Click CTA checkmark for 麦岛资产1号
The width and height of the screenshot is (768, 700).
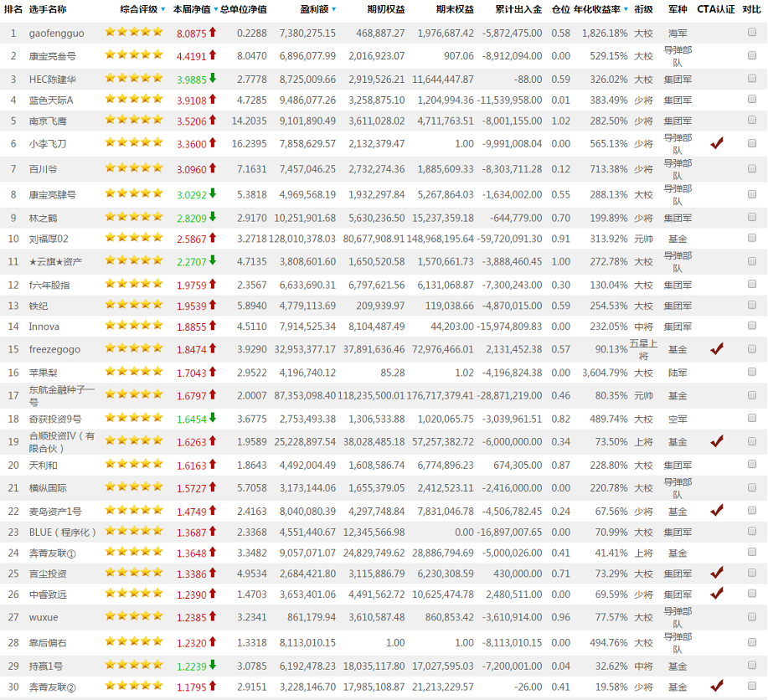[x=717, y=511]
